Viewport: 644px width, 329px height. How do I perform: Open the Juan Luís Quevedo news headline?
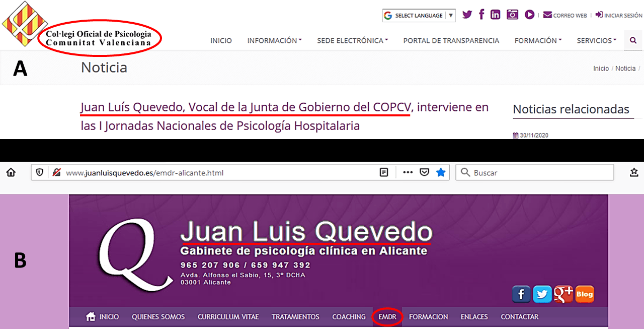point(285,116)
